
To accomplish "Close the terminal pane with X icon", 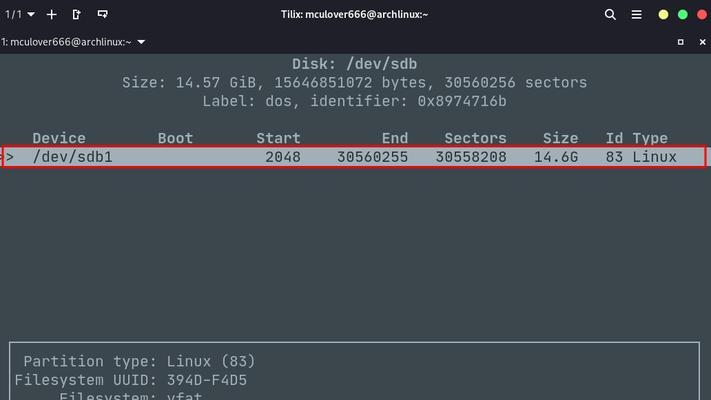I will tap(702, 42).
